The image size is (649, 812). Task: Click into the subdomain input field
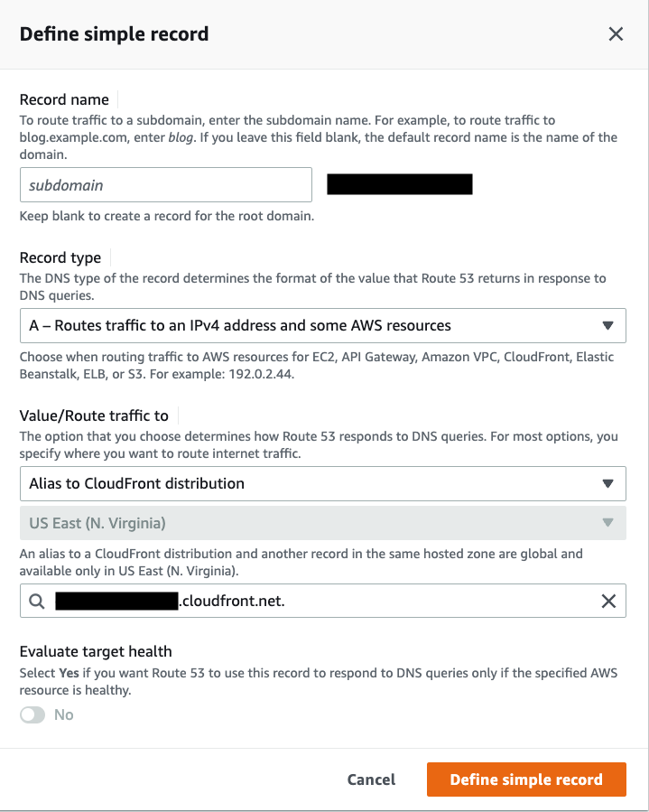pyautogui.click(x=166, y=185)
